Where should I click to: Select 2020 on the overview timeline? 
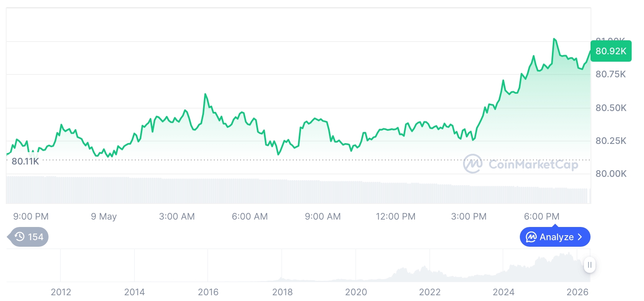pos(356,292)
